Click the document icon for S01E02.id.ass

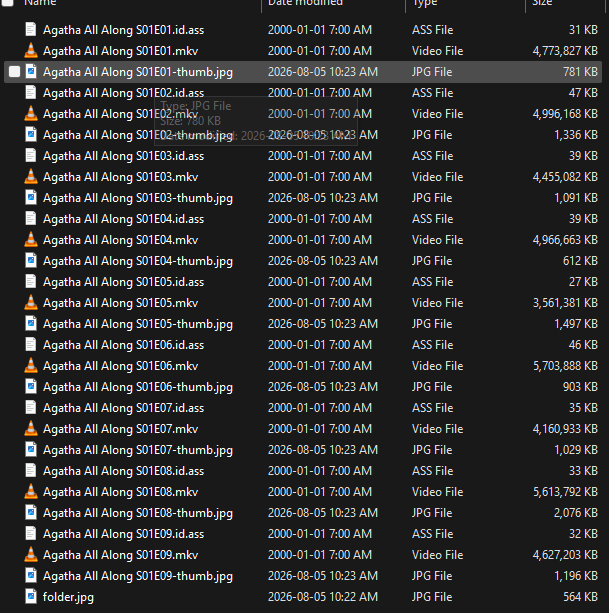[x=31, y=93]
